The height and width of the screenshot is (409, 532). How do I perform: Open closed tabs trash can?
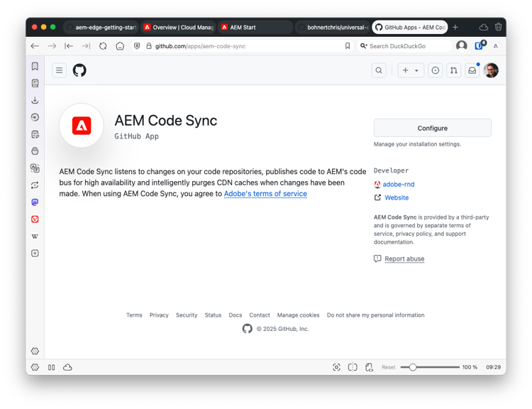pyautogui.click(x=498, y=27)
